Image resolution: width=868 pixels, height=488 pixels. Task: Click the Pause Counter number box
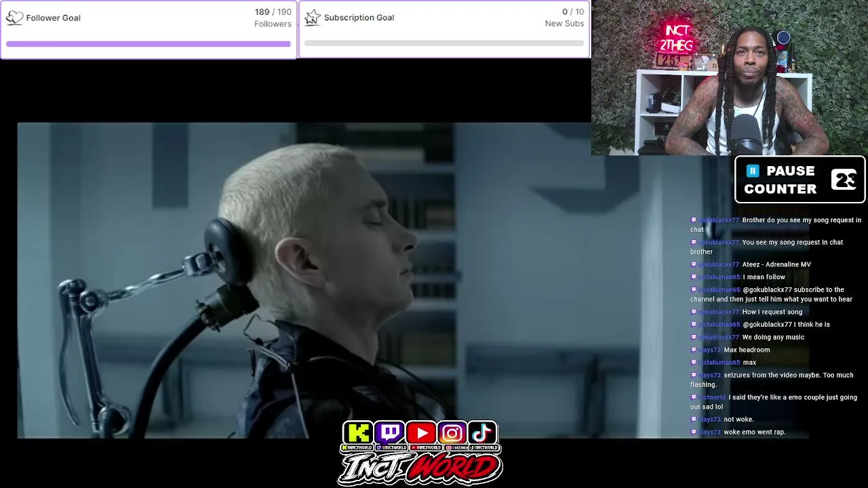click(x=845, y=180)
